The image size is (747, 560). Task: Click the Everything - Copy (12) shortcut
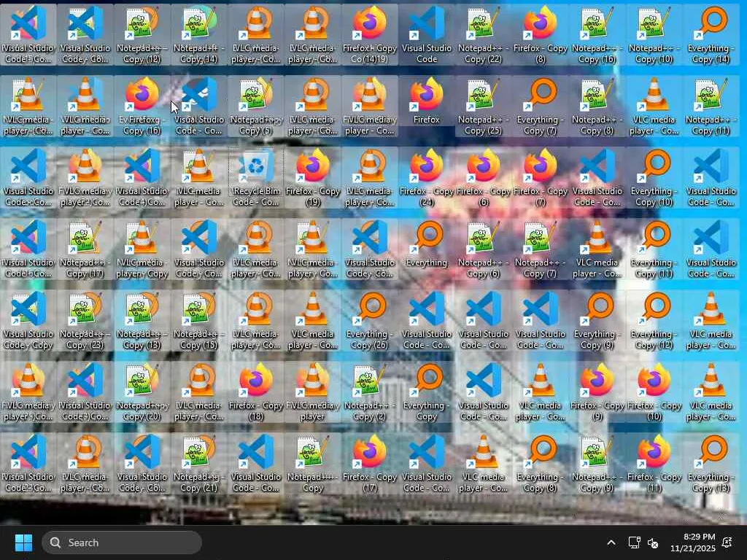(654, 321)
